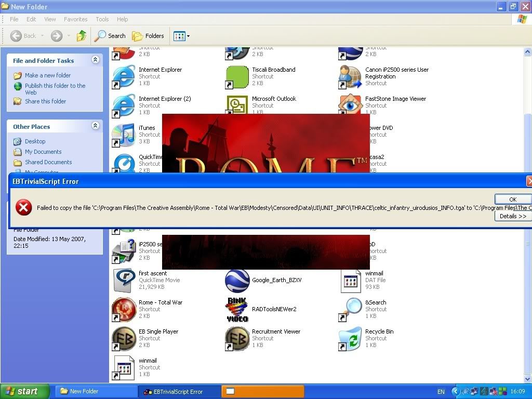The height and width of the screenshot is (399, 532).
Task: Click the Search toolbar button
Action: tap(110, 36)
